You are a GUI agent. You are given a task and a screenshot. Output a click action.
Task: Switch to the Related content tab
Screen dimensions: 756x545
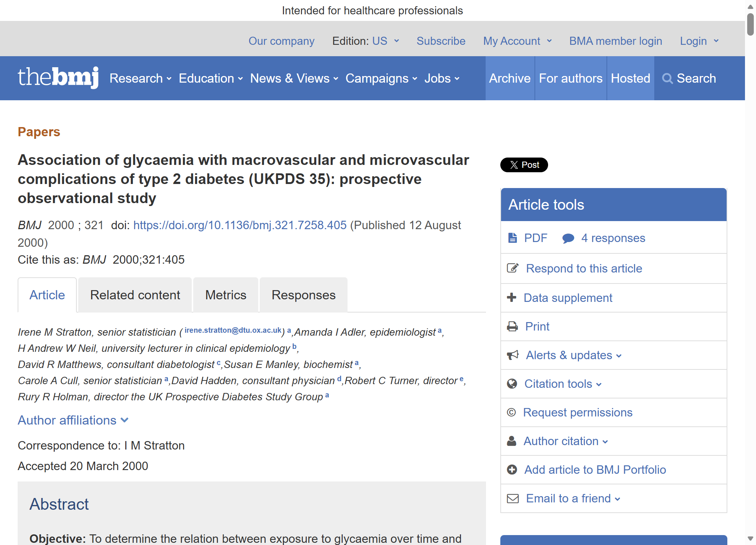(135, 295)
